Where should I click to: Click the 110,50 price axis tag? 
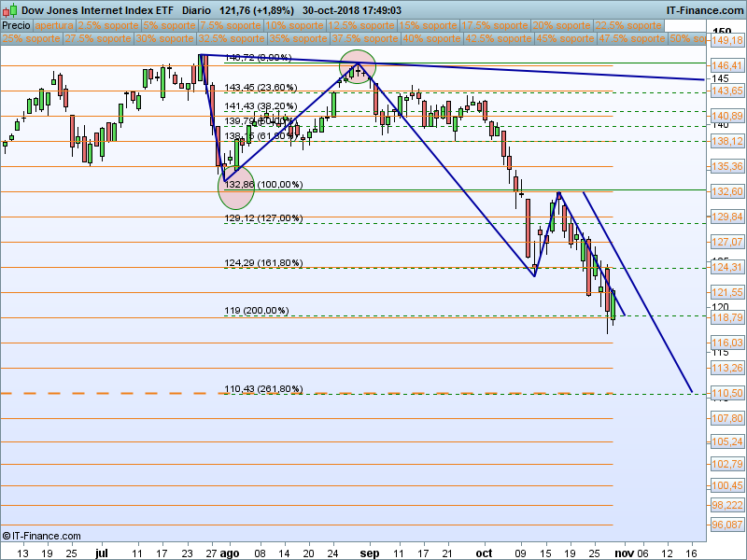[727, 393]
